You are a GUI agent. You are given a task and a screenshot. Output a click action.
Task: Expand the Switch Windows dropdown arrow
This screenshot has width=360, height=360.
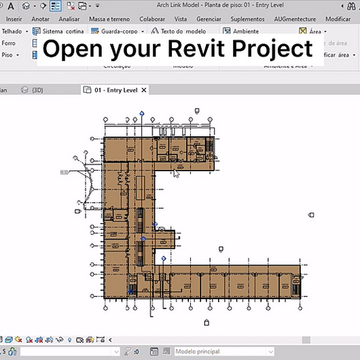90,6
